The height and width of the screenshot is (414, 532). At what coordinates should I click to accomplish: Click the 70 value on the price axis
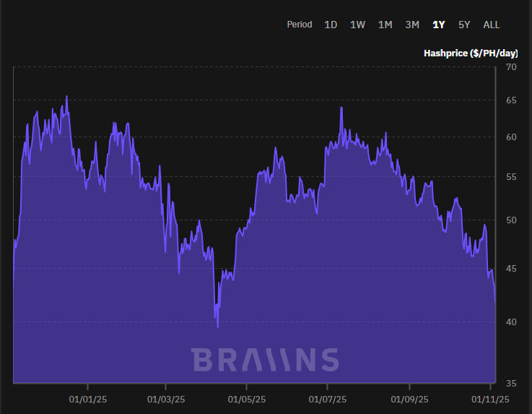(x=511, y=67)
